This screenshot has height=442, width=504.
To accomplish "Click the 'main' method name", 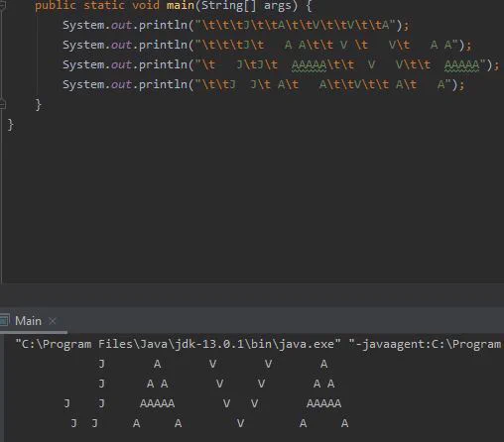I will [x=181, y=6].
